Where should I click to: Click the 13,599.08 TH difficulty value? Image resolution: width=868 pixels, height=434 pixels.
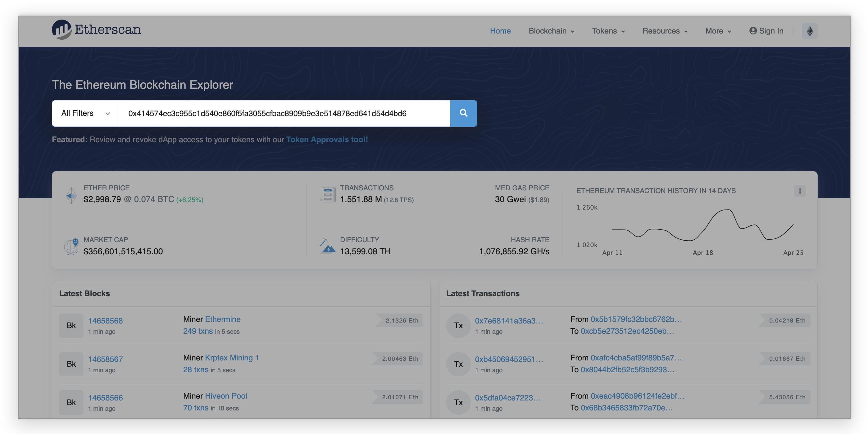pos(365,251)
